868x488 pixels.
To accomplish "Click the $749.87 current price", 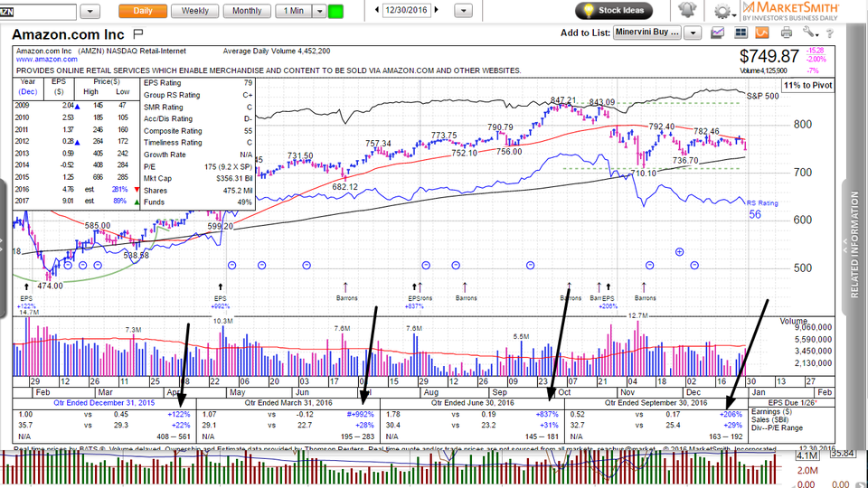I will (769, 56).
